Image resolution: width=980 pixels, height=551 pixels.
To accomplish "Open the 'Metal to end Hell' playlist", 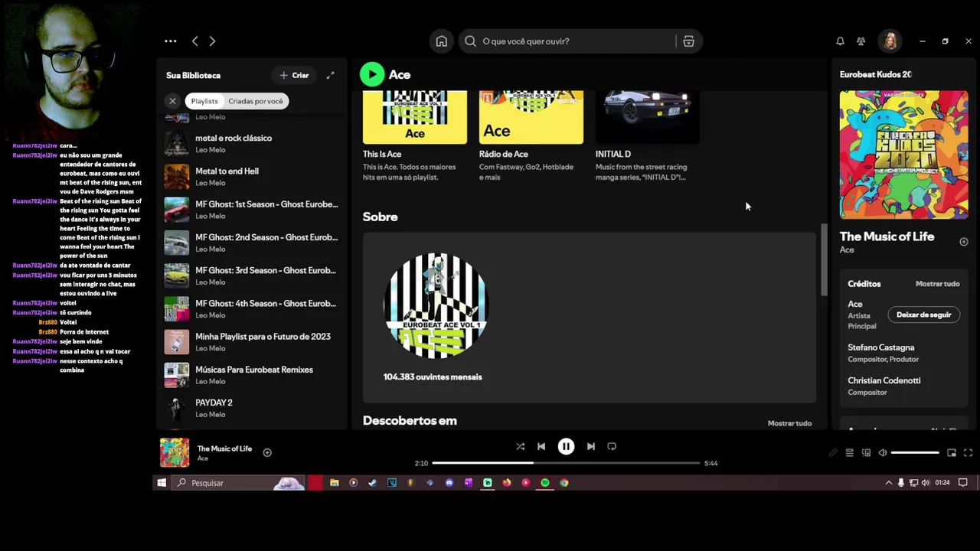I will click(x=251, y=177).
